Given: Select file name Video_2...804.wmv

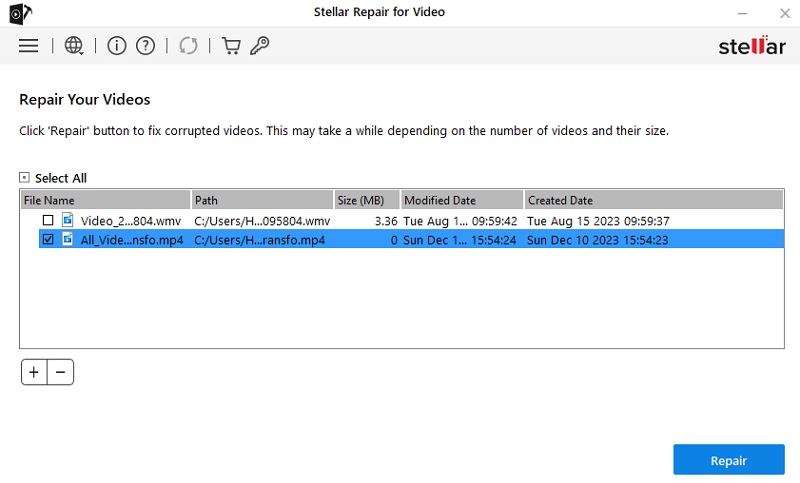Looking at the screenshot, I should point(131,221).
